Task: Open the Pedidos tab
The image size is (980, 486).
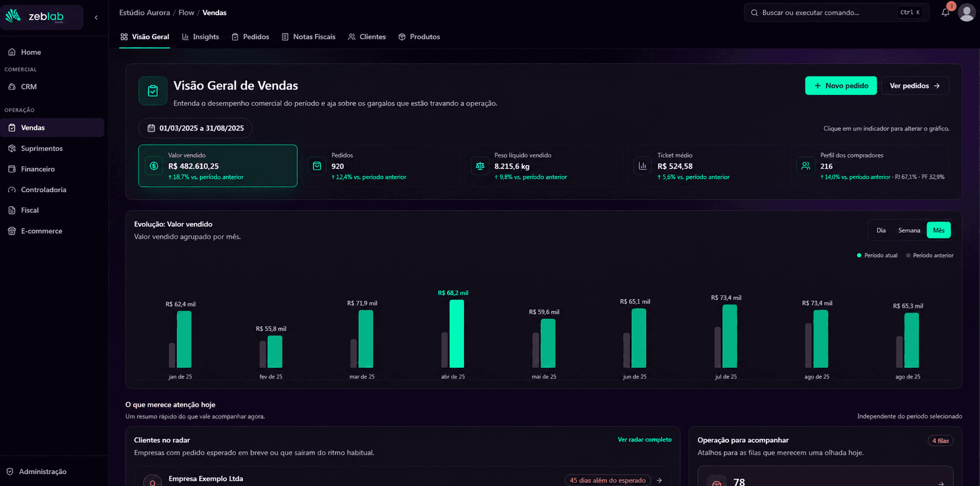Action: pyautogui.click(x=251, y=37)
